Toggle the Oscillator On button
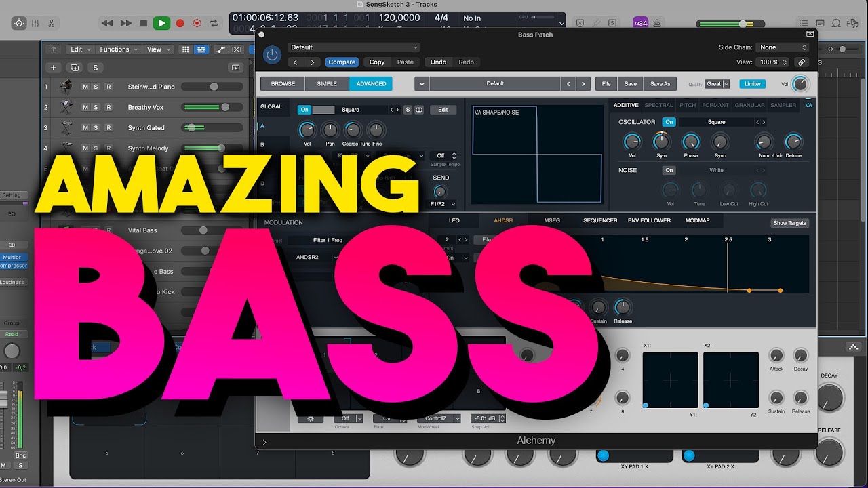868x488 pixels. tap(669, 122)
